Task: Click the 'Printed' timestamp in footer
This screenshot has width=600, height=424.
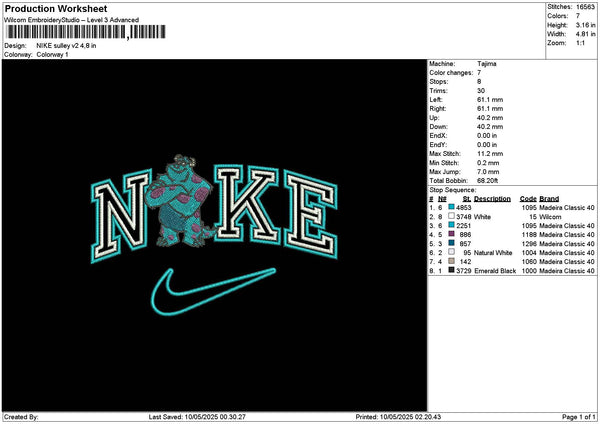Action: click(x=398, y=417)
